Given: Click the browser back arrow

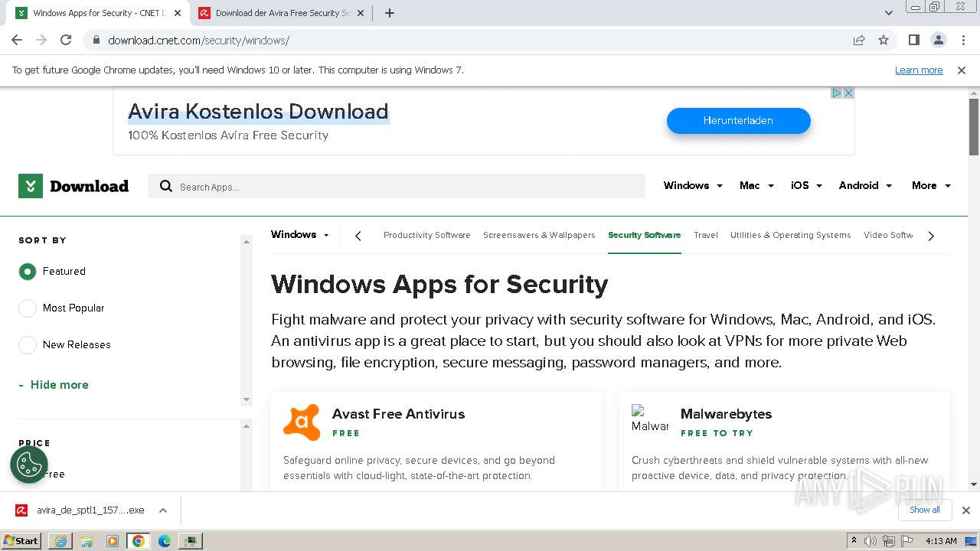Looking at the screenshot, I should pyautogui.click(x=17, y=40).
